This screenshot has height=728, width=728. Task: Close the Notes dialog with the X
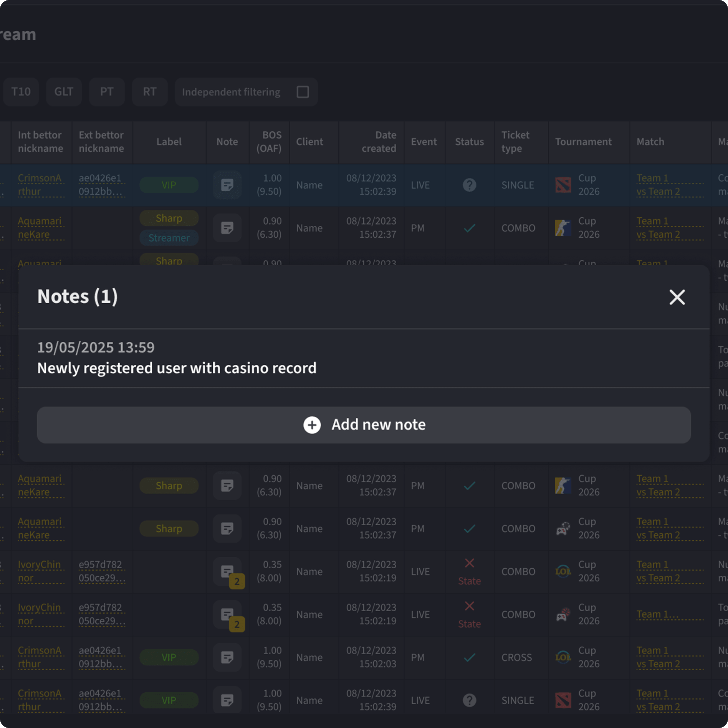click(x=677, y=297)
